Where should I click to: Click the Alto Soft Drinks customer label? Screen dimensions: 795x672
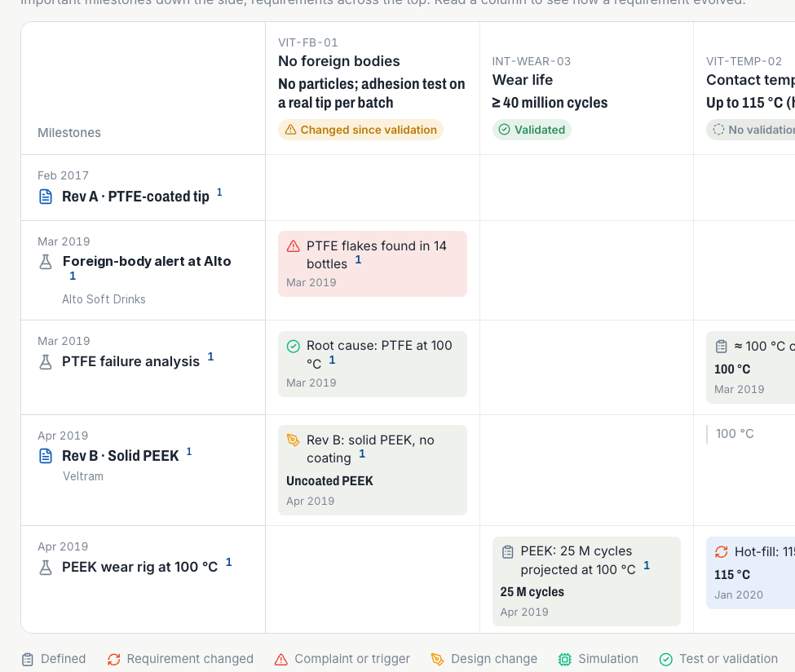pyautogui.click(x=104, y=299)
